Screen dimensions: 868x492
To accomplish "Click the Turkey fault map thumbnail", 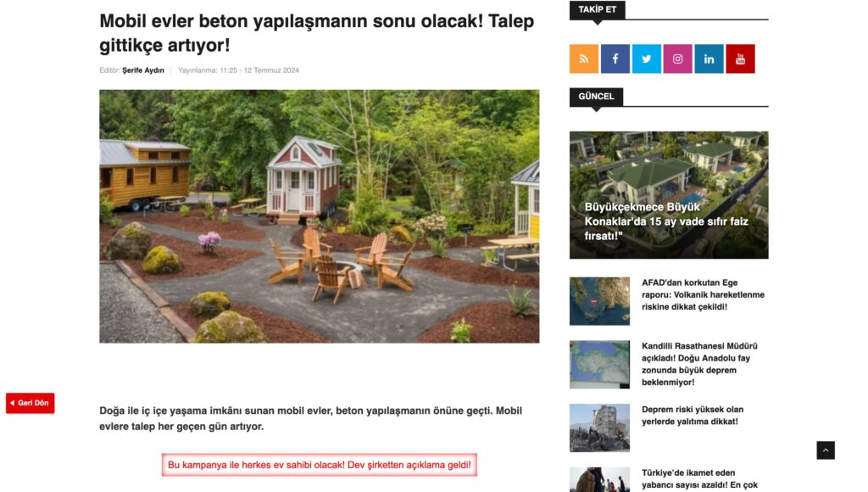I will click(x=599, y=365).
